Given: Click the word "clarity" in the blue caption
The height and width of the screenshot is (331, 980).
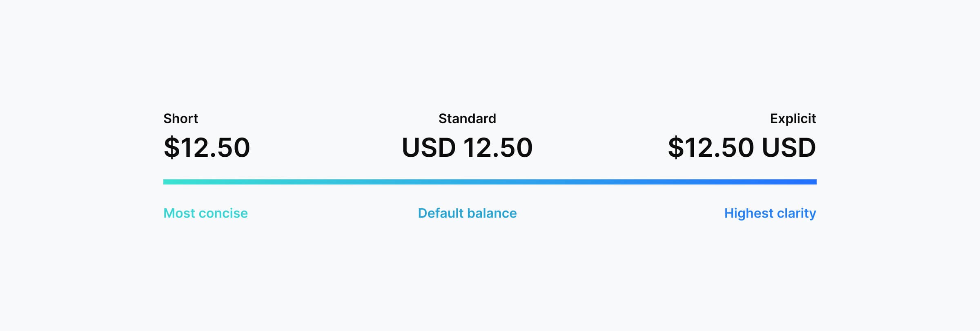Looking at the screenshot, I should [796, 213].
